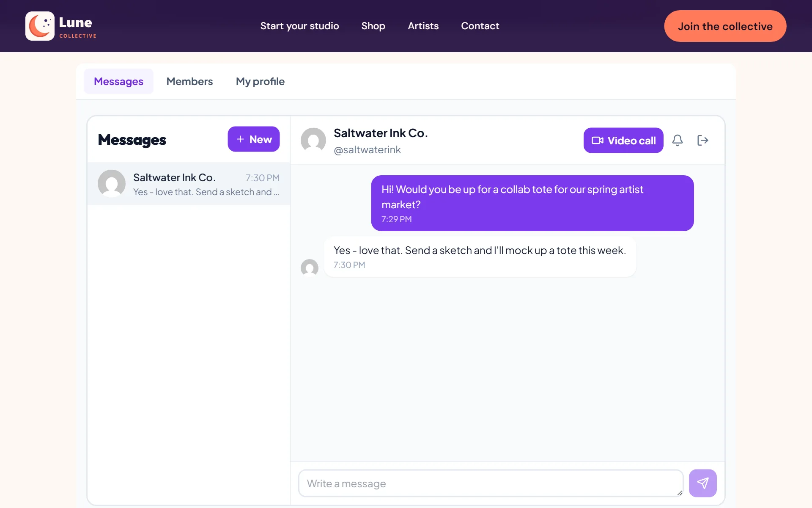The height and width of the screenshot is (508, 812).
Task: Open the Shop nav link
Action: click(x=373, y=26)
